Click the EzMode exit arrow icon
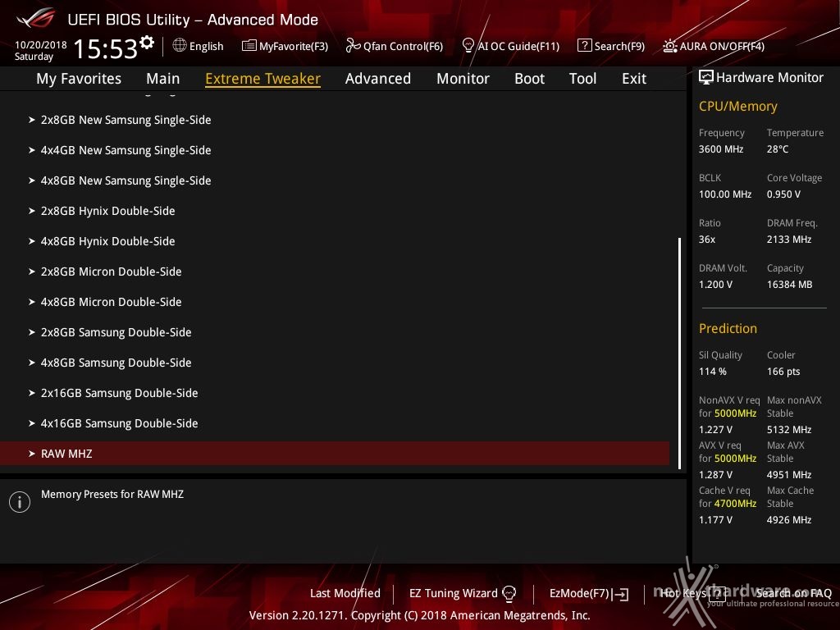The height and width of the screenshot is (630, 840). point(620,594)
